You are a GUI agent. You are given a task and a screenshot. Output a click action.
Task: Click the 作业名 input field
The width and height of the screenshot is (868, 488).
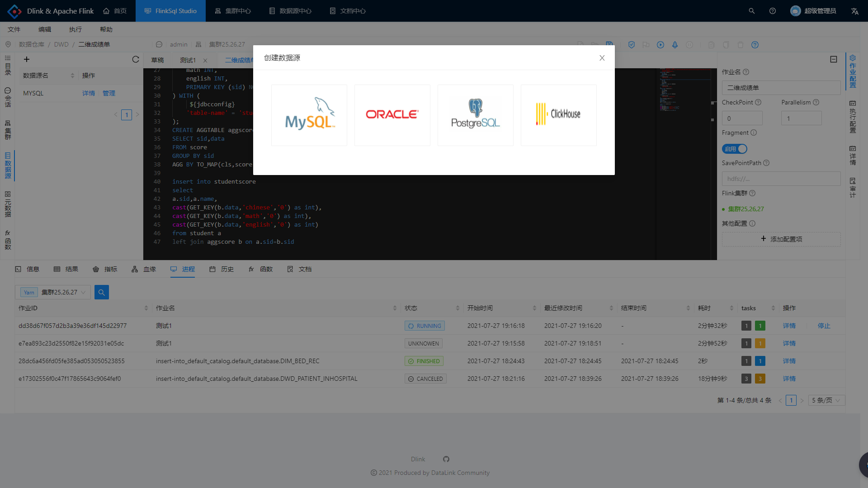[781, 88]
